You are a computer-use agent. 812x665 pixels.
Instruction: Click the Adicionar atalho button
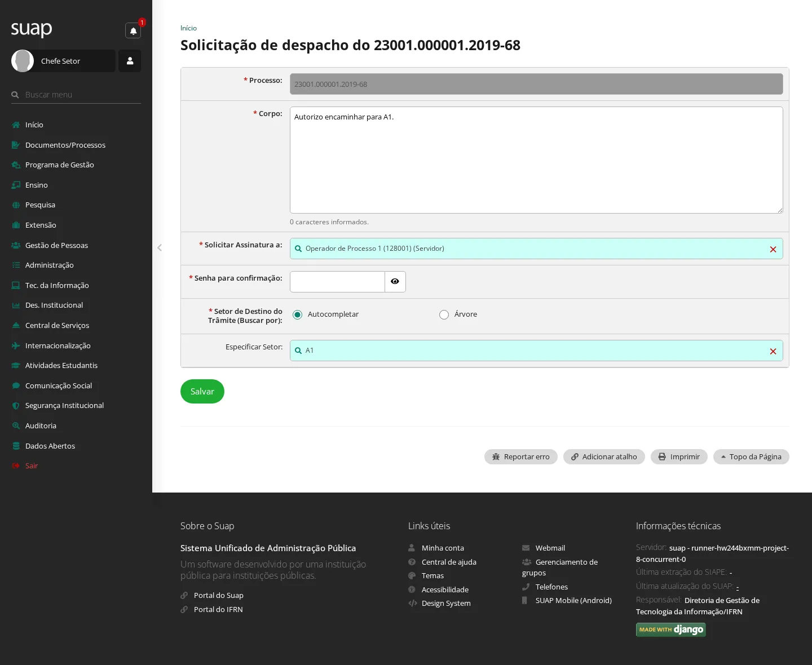tap(604, 457)
